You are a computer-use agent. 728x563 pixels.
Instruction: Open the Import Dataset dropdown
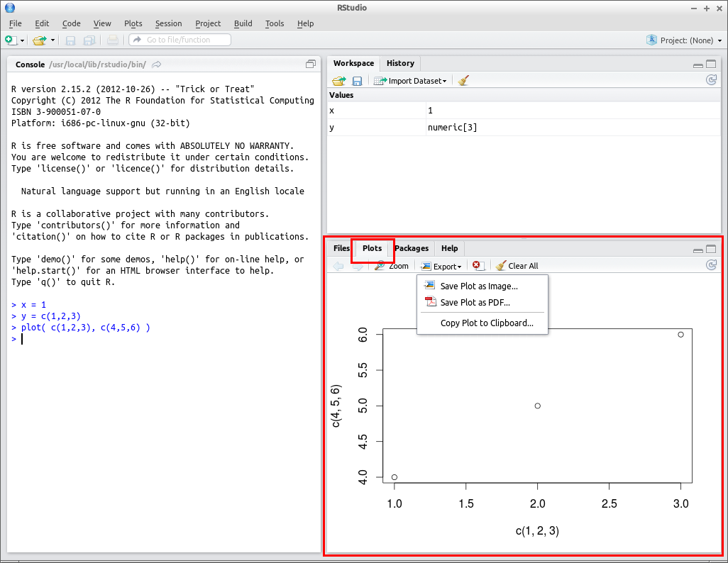[410, 81]
